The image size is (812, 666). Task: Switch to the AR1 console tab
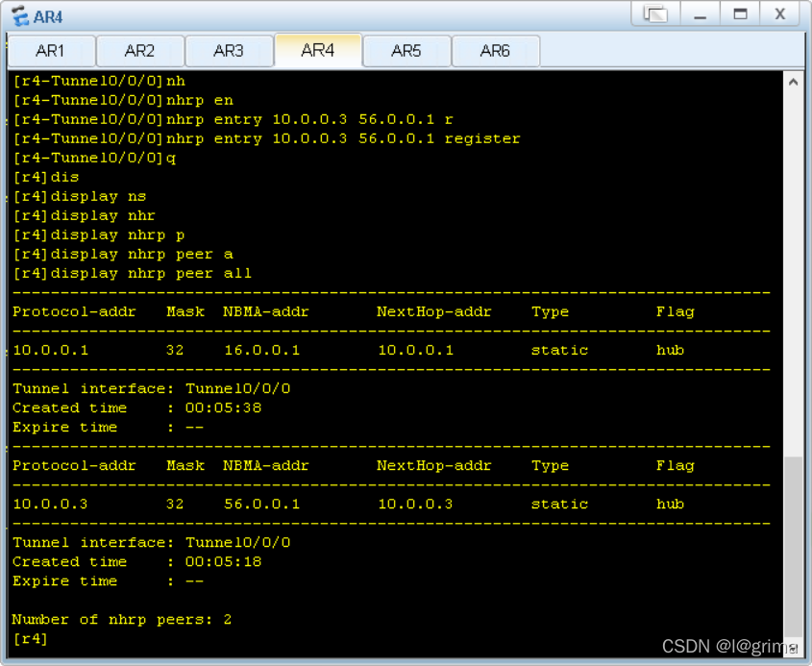pos(50,51)
